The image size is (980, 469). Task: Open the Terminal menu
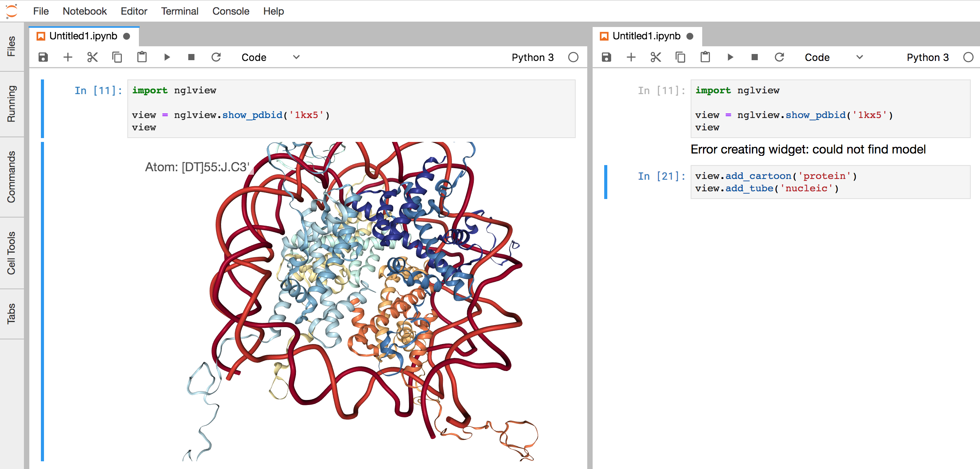point(179,11)
